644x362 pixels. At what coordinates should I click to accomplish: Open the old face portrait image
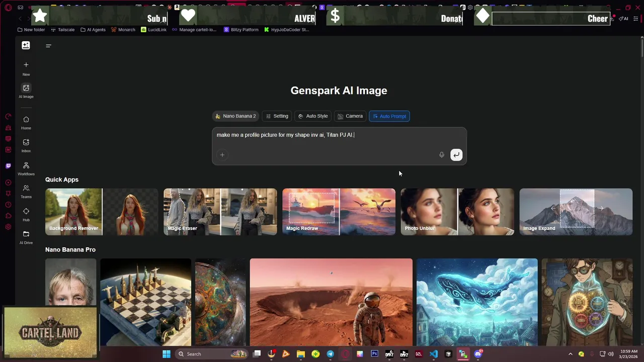click(70, 282)
